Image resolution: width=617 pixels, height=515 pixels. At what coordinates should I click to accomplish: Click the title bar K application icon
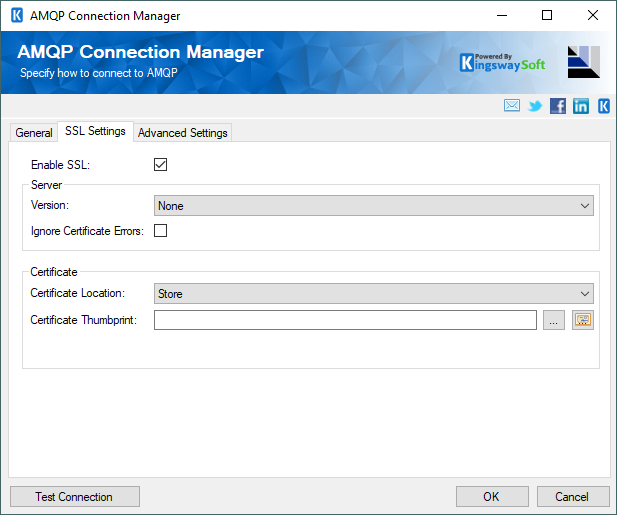(17, 16)
